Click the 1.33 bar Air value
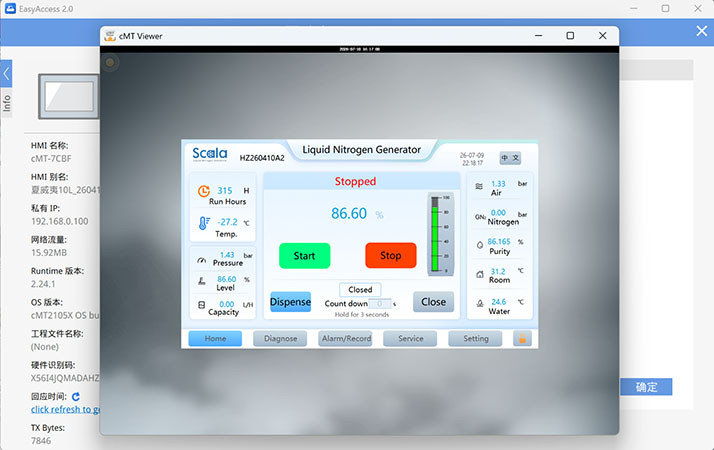Screen dimensions: 714x450 (x=498, y=184)
